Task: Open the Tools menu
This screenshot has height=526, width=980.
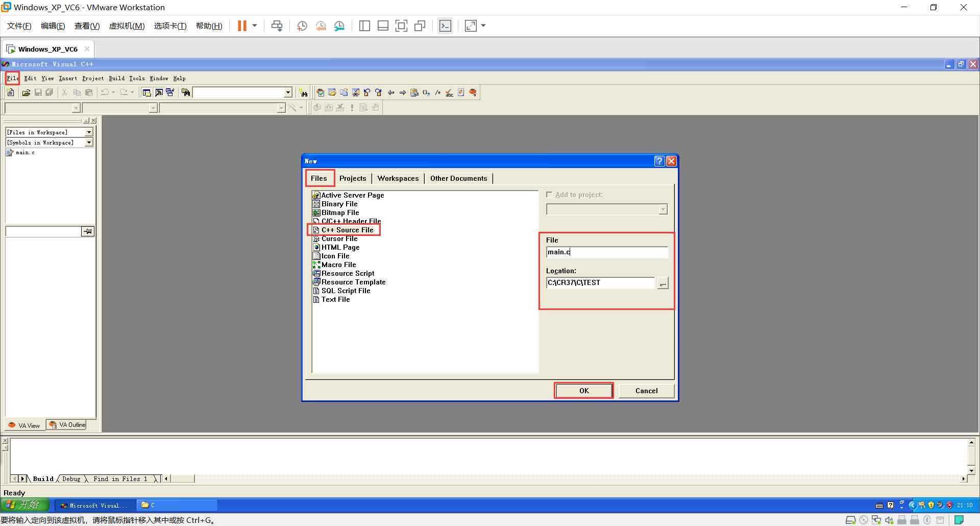Action: [x=137, y=78]
